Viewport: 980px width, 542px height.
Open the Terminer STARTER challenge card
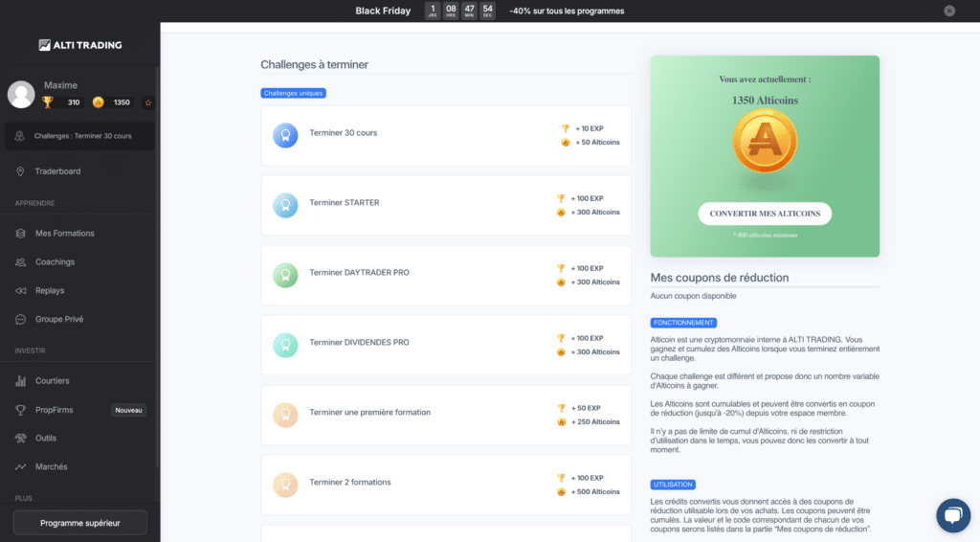[446, 205]
